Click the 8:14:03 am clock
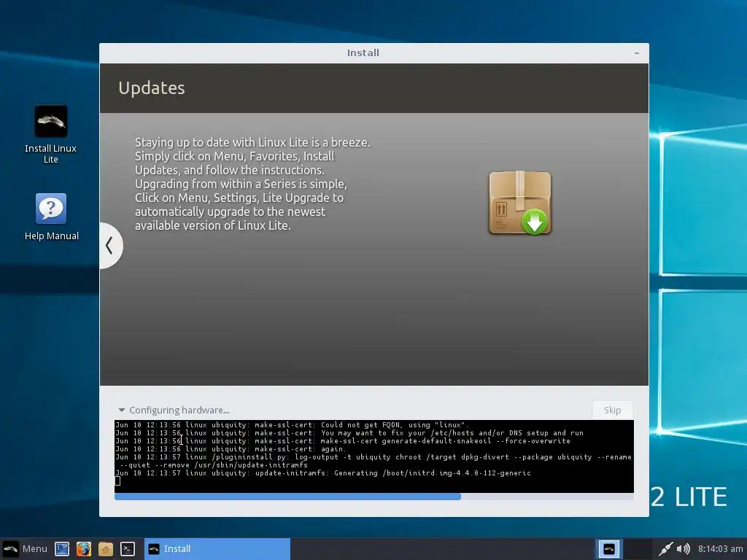Screen dimensions: 747x560 pyautogui.click(x=720, y=548)
